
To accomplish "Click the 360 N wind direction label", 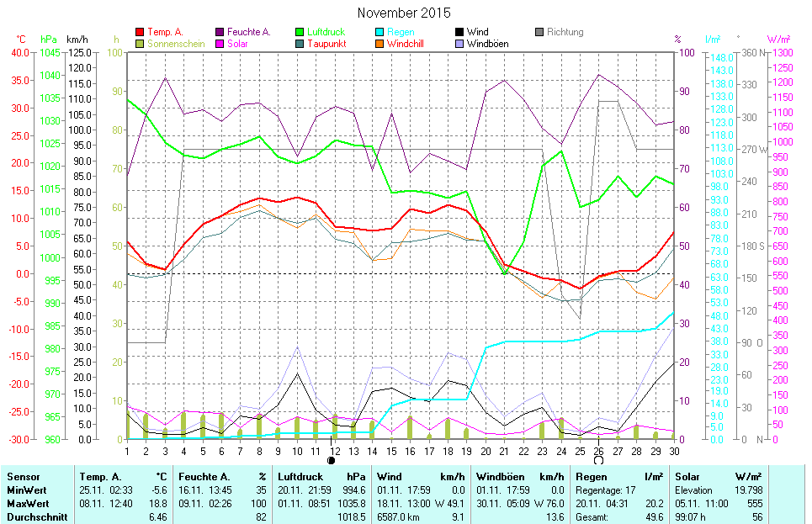I will 753,53.
